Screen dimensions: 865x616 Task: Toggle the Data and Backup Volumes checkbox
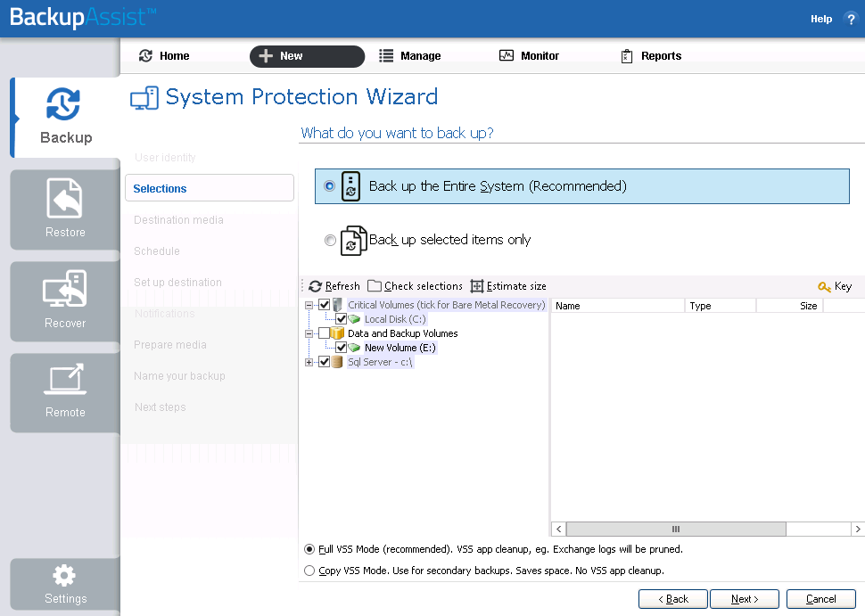point(325,333)
